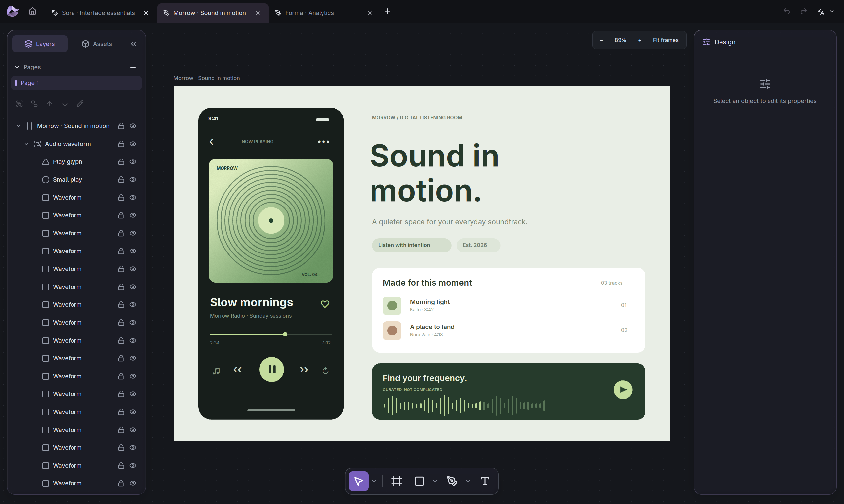Click the app logo at top left
The height and width of the screenshot is (504, 844).
click(13, 11)
